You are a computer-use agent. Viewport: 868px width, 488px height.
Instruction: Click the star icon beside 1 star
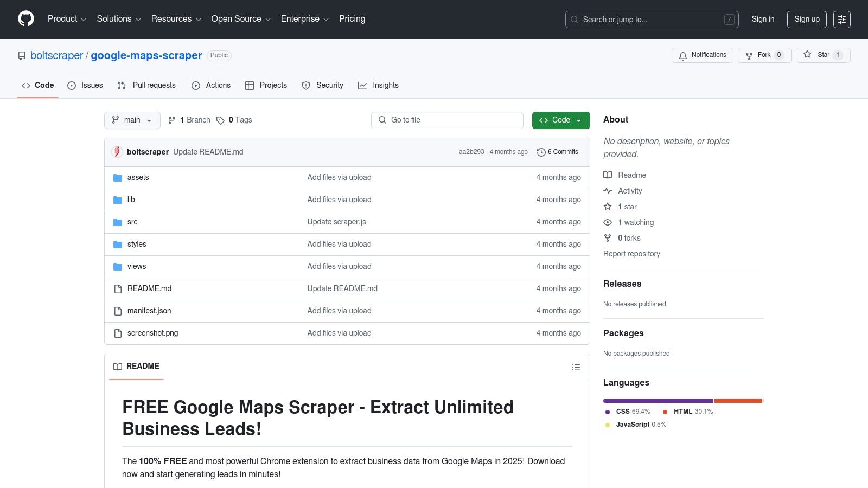tap(608, 207)
